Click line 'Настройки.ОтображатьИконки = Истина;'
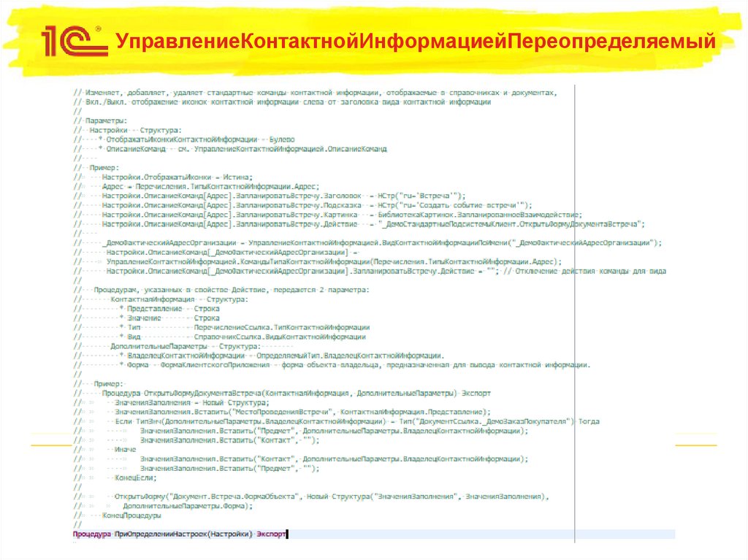 coord(163,177)
